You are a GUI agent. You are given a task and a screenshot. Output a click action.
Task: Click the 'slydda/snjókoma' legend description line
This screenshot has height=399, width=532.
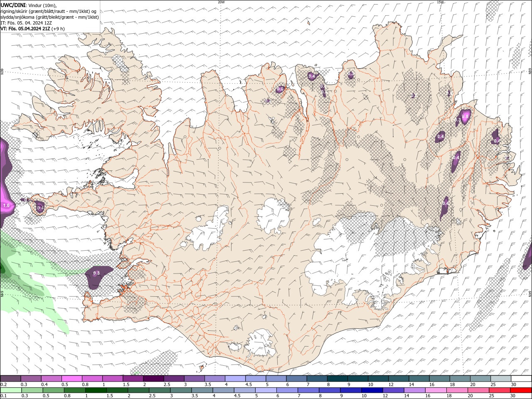[x=50, y=17]
